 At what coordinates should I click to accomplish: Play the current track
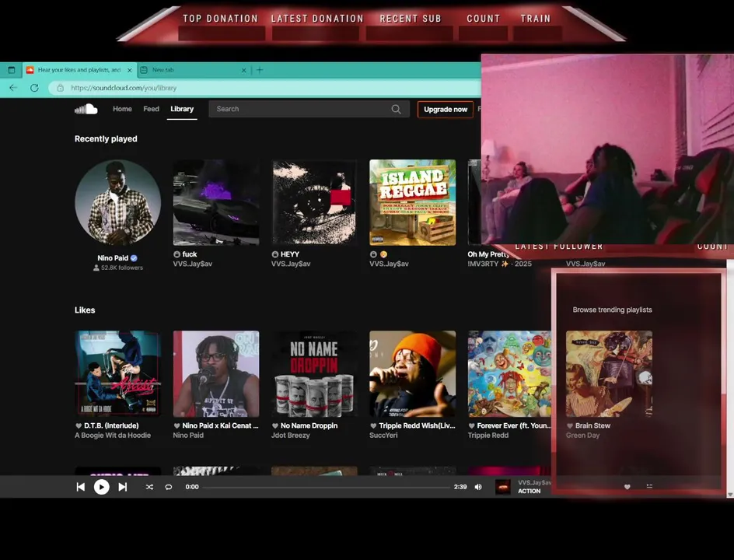[x=102, y=487]
